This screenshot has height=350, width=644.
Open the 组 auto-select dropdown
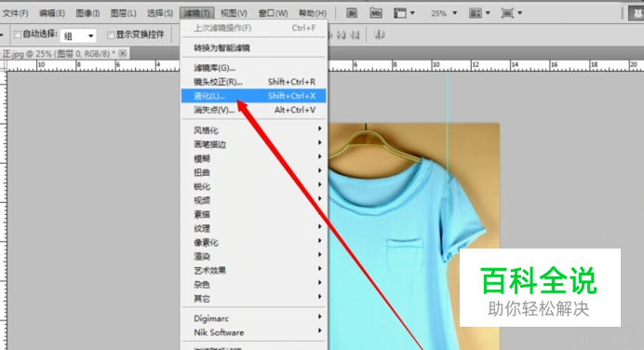[78, 35]
